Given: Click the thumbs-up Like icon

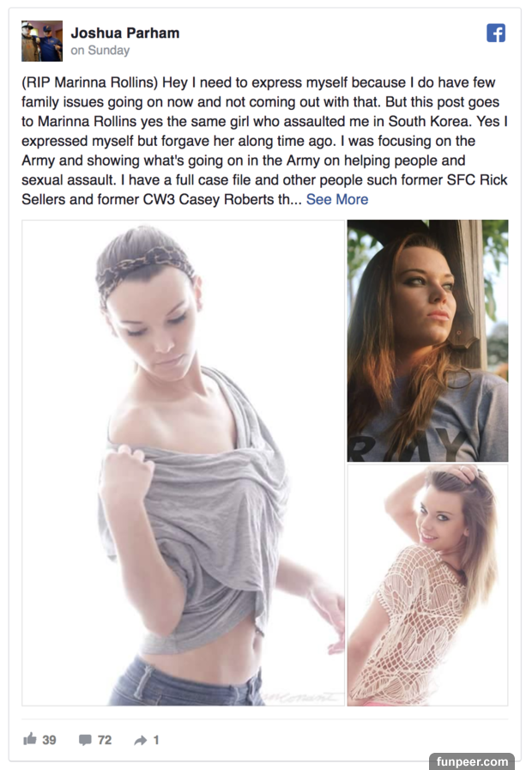Looking at the screenshot, I should (x=30, y=739).
